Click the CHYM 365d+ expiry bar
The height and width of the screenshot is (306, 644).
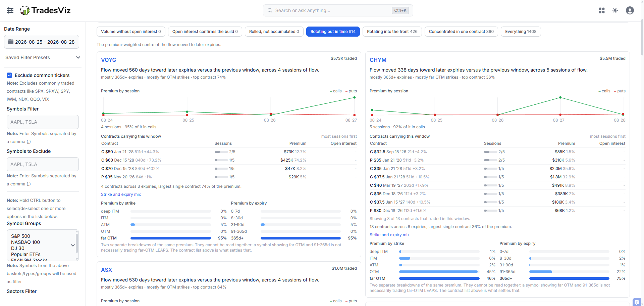[569, 278]
